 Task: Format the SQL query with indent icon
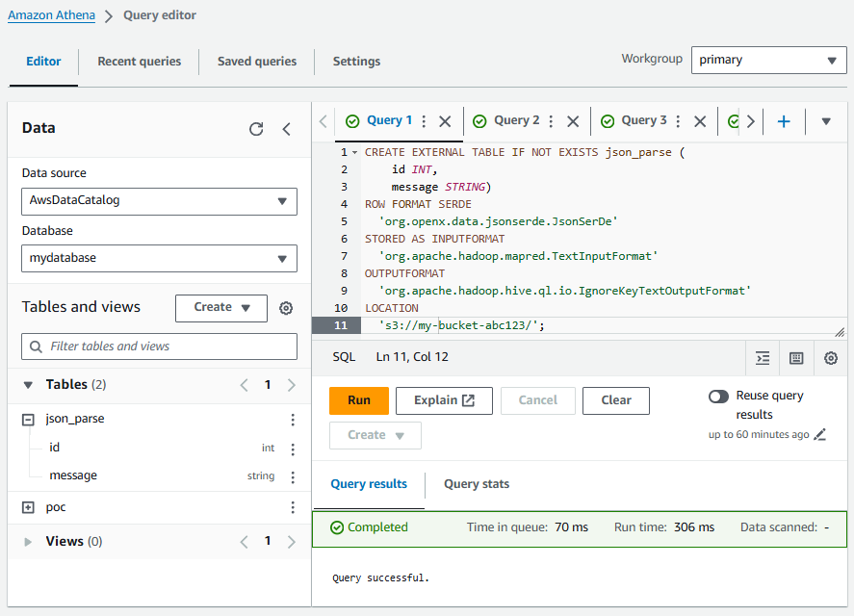(763, 358)
